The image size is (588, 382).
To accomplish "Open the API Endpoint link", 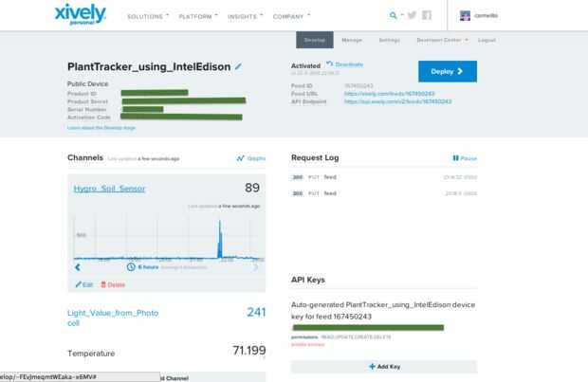I will tap(398, 101).
